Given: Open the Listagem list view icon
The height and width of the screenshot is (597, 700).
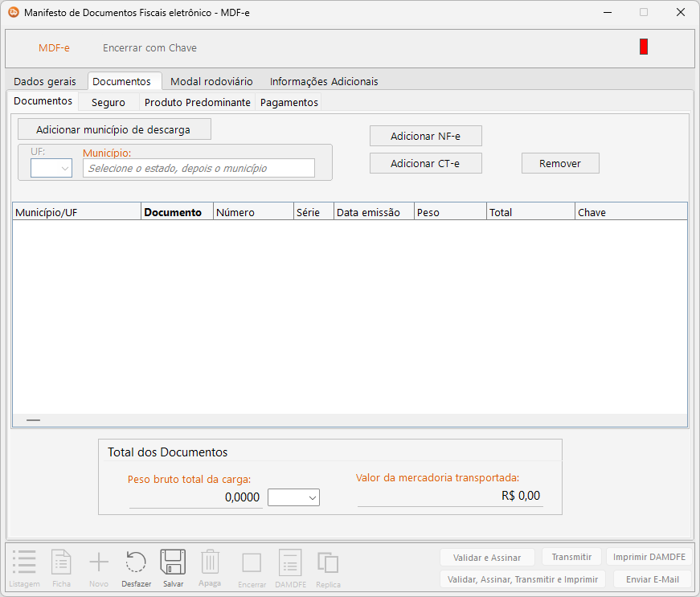Looking at the screenshot, I should click(x=24, y=562).
